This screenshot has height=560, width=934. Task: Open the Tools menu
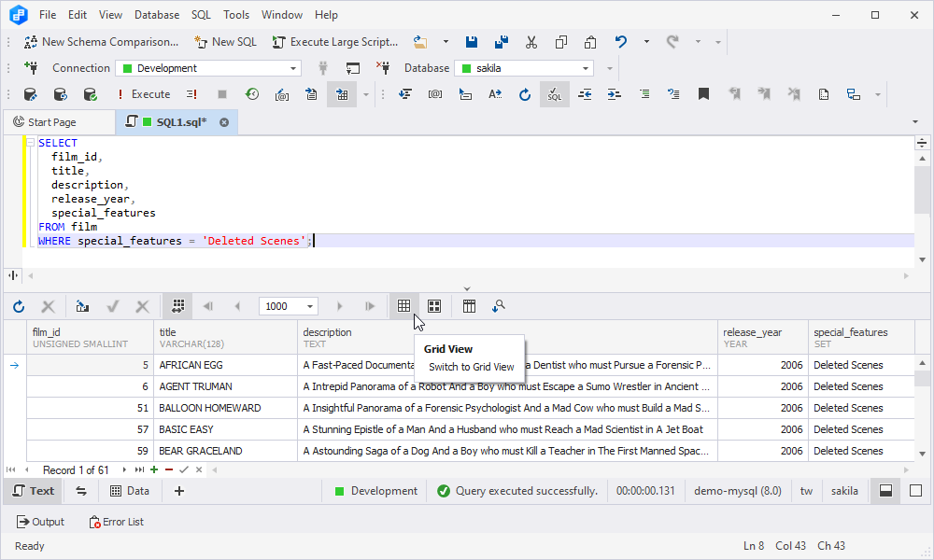pyautogui.click(x=236, y=15)
